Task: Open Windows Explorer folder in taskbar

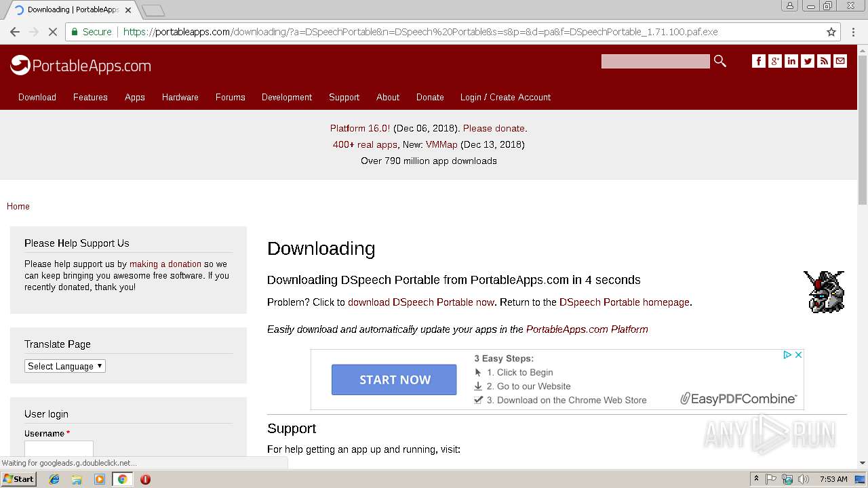Action: (x=77, y=479)
